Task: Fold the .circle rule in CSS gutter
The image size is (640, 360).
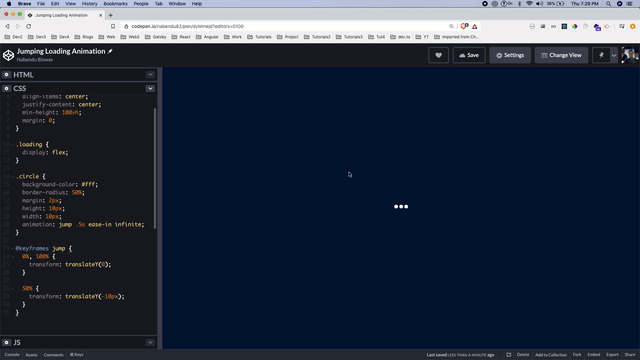Action: (12, 176)
